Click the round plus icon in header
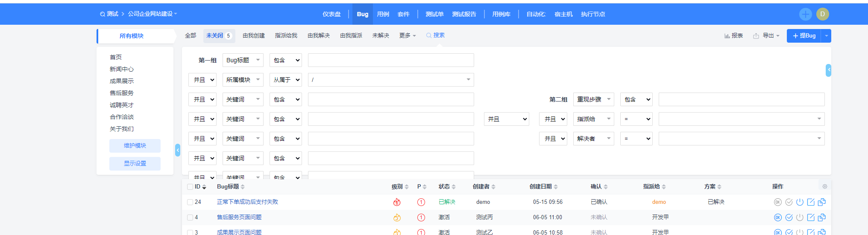 tap(805, 14)
